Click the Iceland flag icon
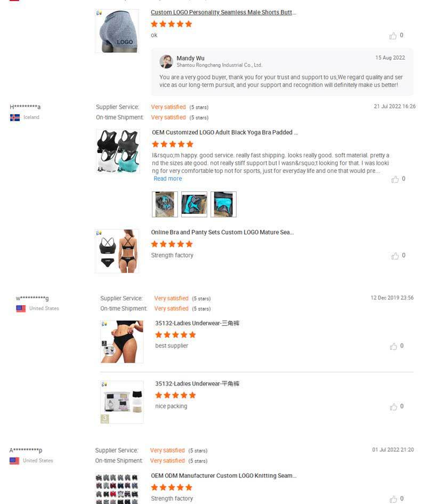This screenshot has height=504, width=421. (x=15, y=118)
